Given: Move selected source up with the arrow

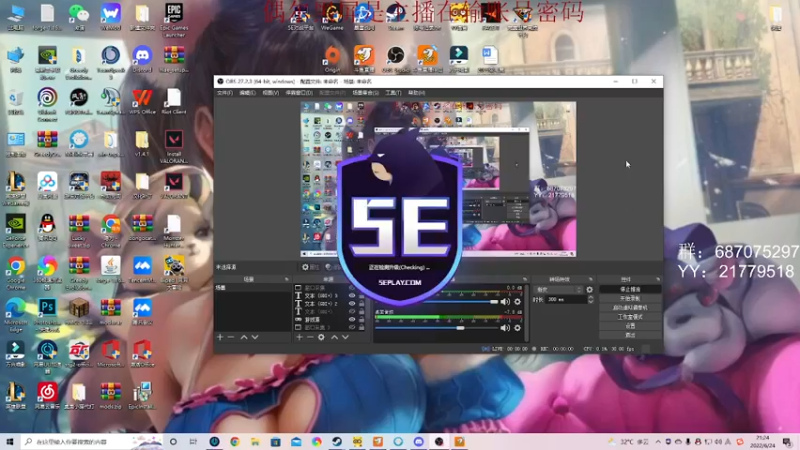Looking at the screenshot, I should point(334,337).
